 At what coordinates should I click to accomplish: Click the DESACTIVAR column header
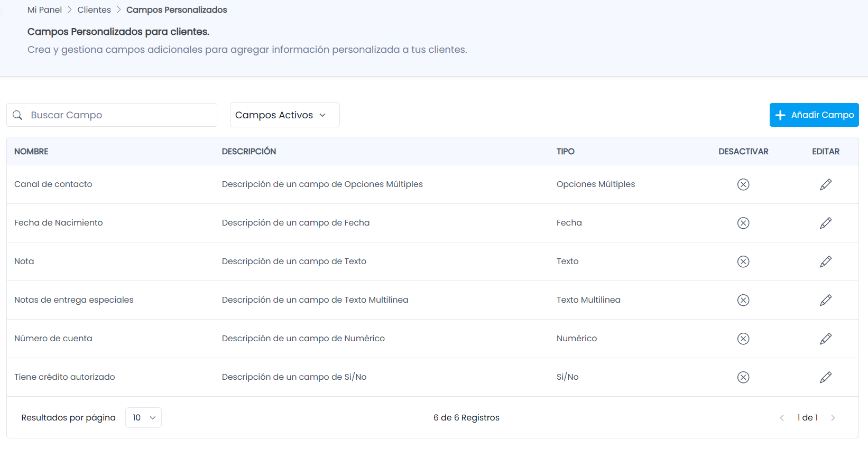743,152
